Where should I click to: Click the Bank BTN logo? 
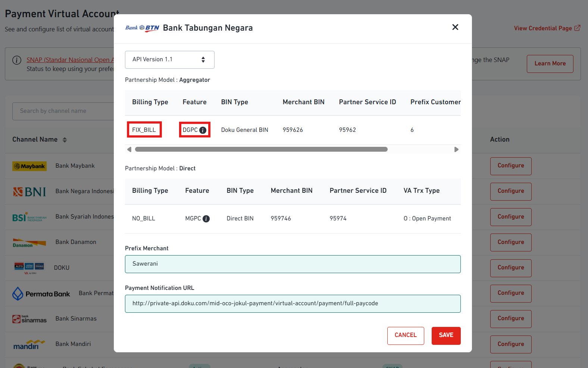pyautogui.click(x=142, y=28)
